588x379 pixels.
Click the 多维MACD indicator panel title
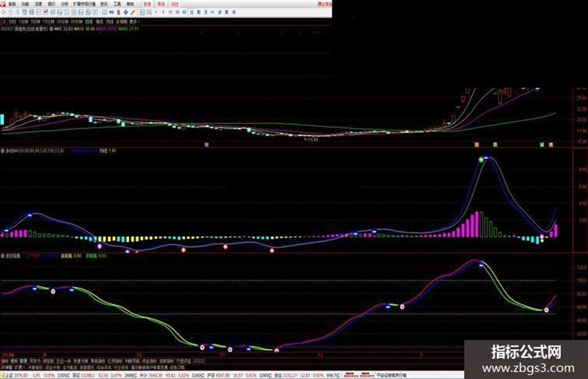pyautogui.click(x=34, y=151)
